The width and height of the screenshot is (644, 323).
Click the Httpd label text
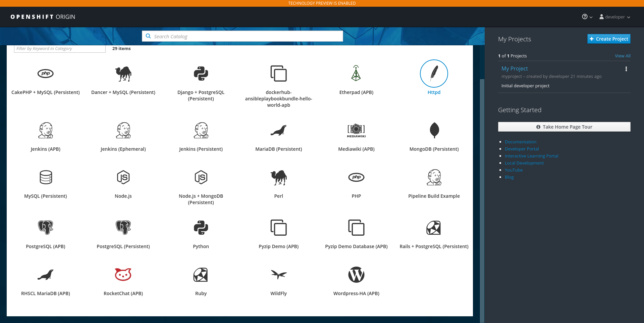click(x=434, y=92)
